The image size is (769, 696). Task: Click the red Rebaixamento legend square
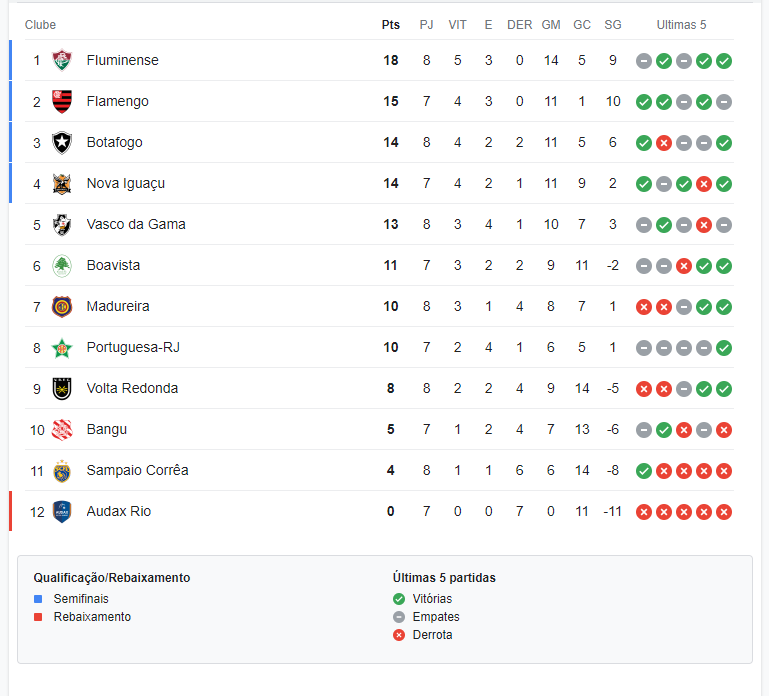[38, 617]
